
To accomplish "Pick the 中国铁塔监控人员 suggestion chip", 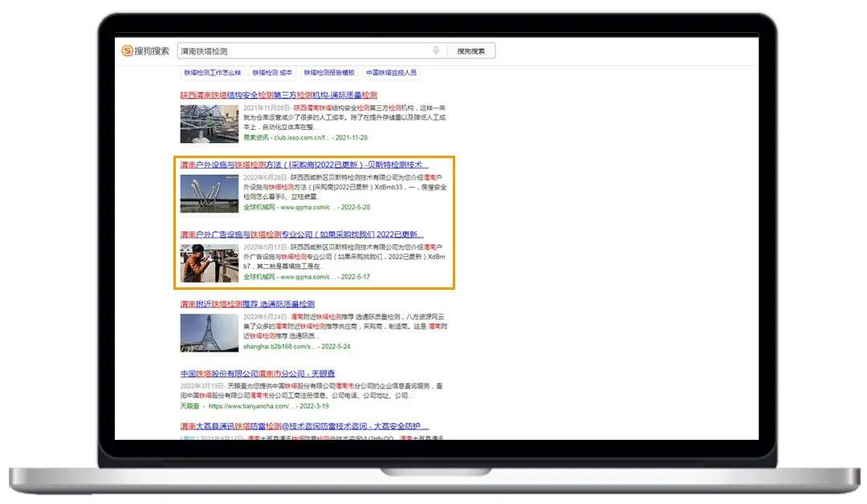I will click(x=392, y=72).
